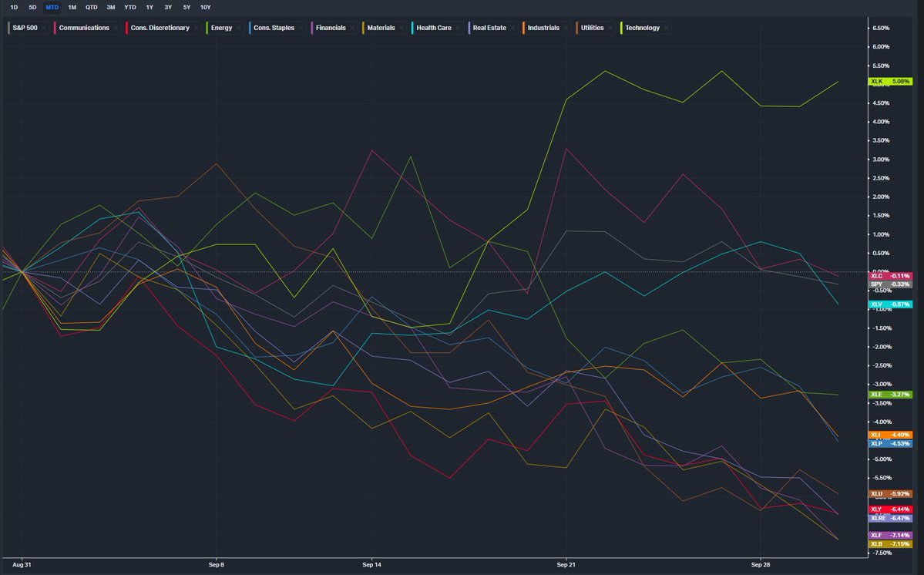The image size is (924, 575).
Task: Click the XLV -0.87% price tag
Action: click(890, 304)
